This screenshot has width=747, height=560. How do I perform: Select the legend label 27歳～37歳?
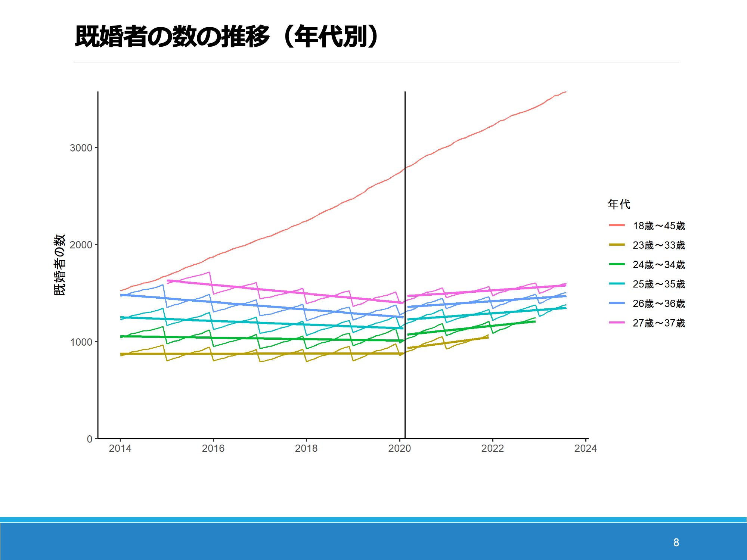(659, 323)
